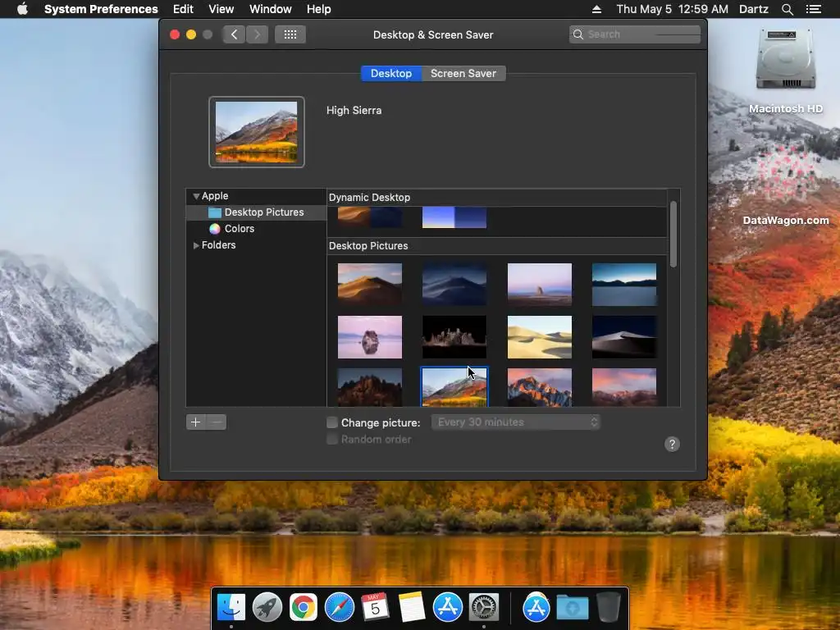This screenshot has height=630, width=840.
Task: Select the pink lake rock reflection wallpaper
Action: (370, 337)
